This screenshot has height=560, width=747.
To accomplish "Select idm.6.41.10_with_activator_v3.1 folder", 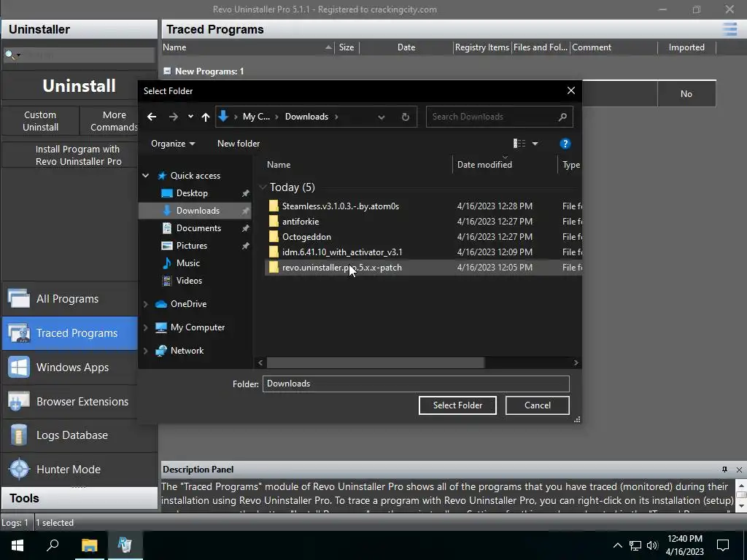I will coord(342,252).
